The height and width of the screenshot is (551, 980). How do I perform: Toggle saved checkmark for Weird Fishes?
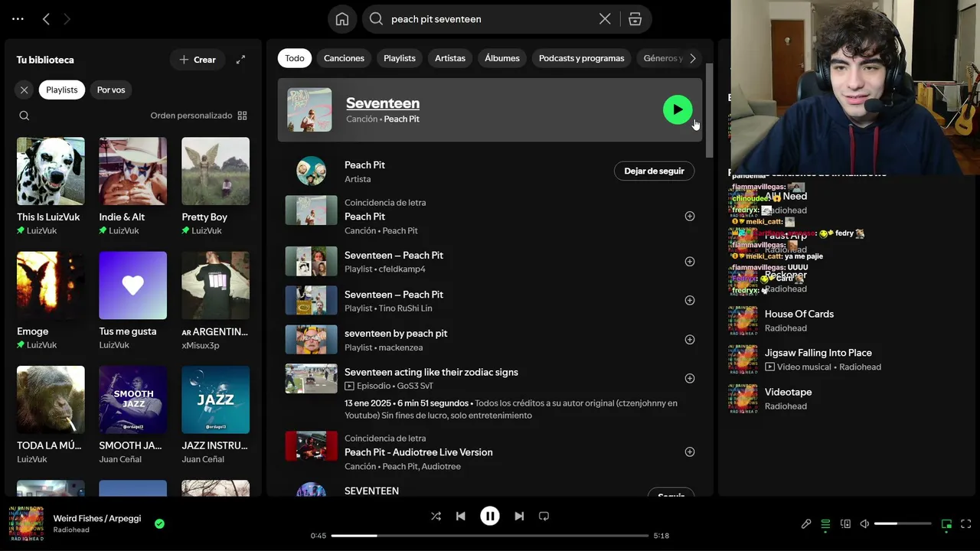tap(159, 524)
